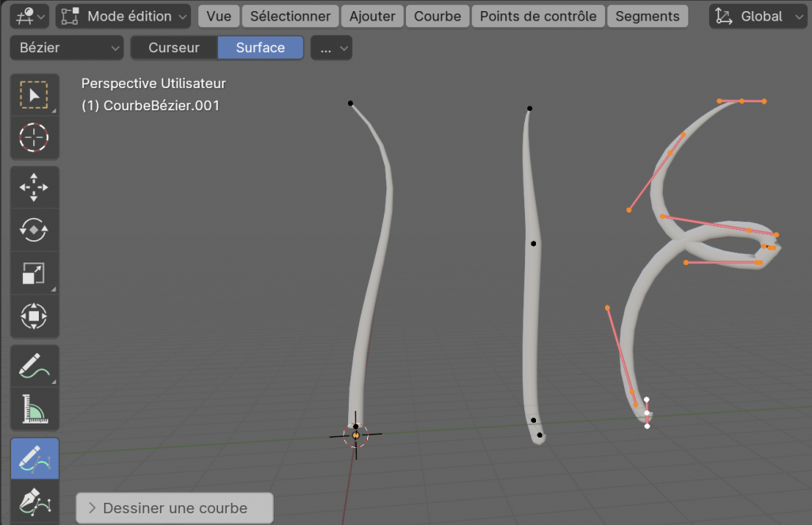Activate the 3D Cursor tool
The height and width of the screenshot is (525, 812).
coord(34,138)
